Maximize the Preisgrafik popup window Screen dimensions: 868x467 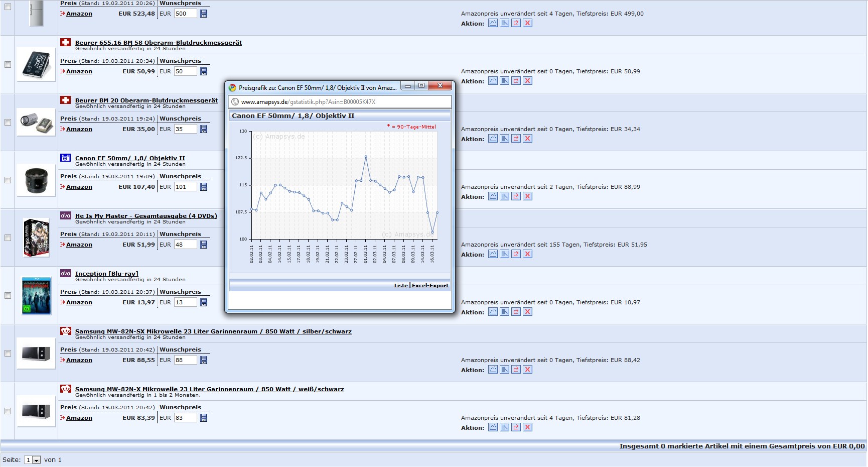click(x=421, y=86)
